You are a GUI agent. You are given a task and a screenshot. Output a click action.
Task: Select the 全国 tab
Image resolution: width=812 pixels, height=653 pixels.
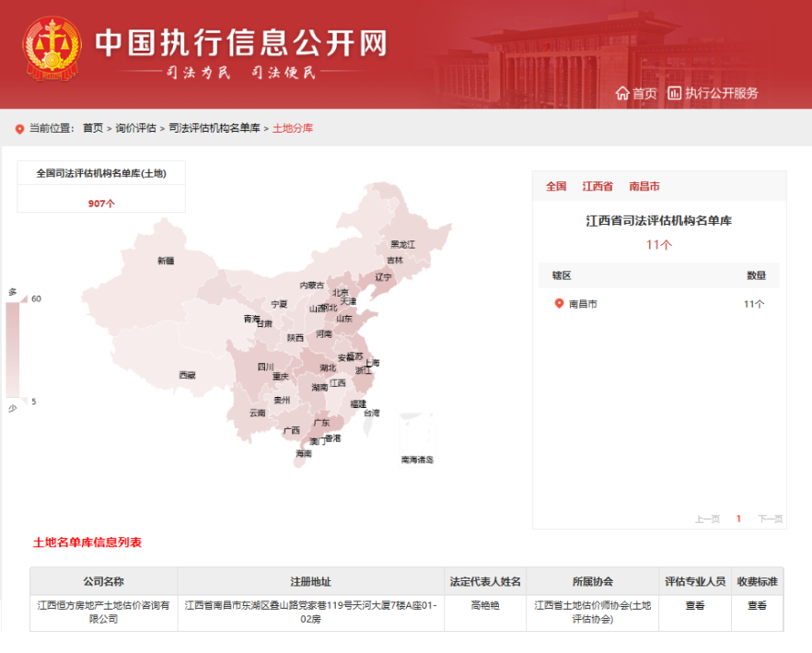tap(556, 186)
